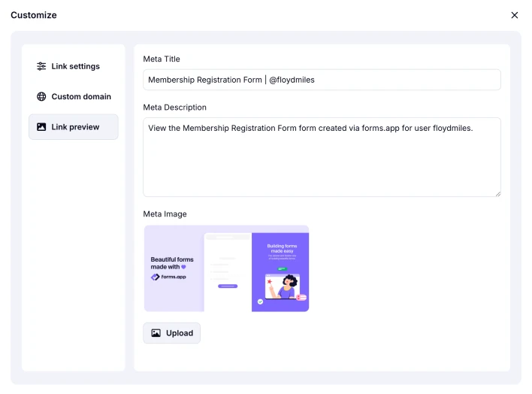532x394 pixels.
Task: Focus the Meta Title text field
Action: pos(322,80)
